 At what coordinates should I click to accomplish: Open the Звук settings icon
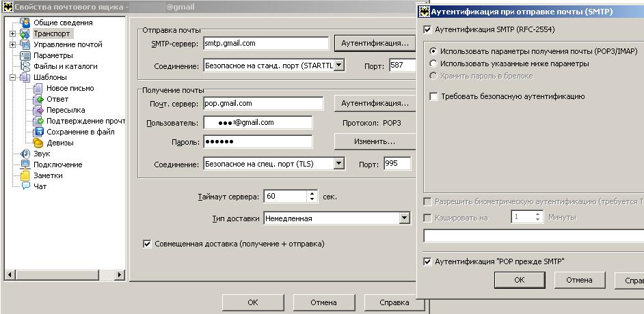coord(25,154)
